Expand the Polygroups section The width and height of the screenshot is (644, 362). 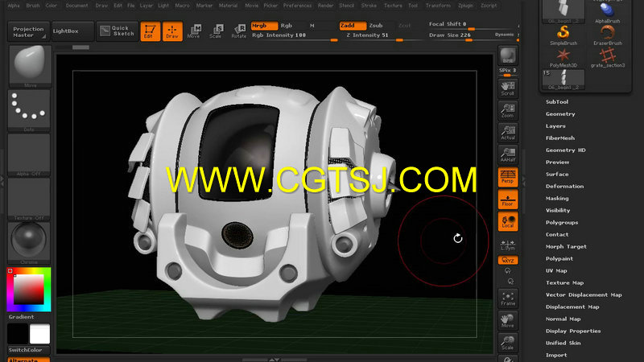562,223
